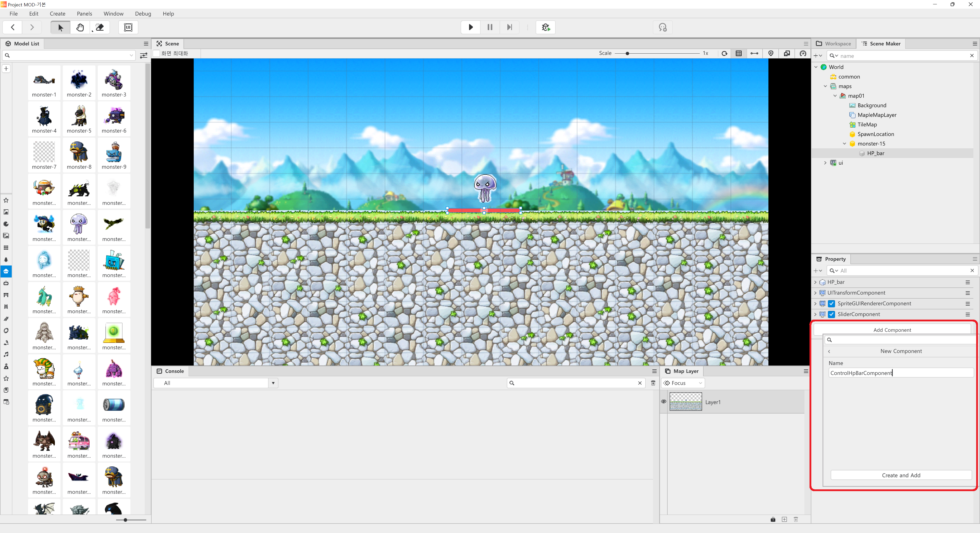
Task: Select the TileMap entity
Action: (x=867, y=124)
